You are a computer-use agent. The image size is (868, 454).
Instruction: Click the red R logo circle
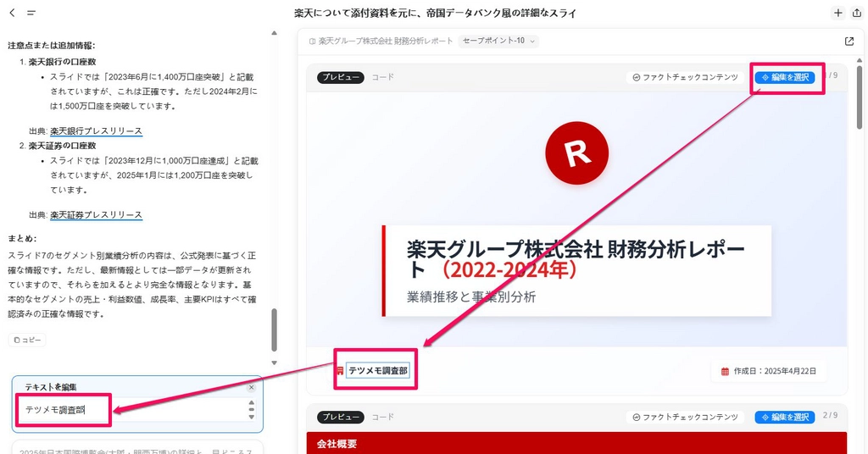(576, 153)
